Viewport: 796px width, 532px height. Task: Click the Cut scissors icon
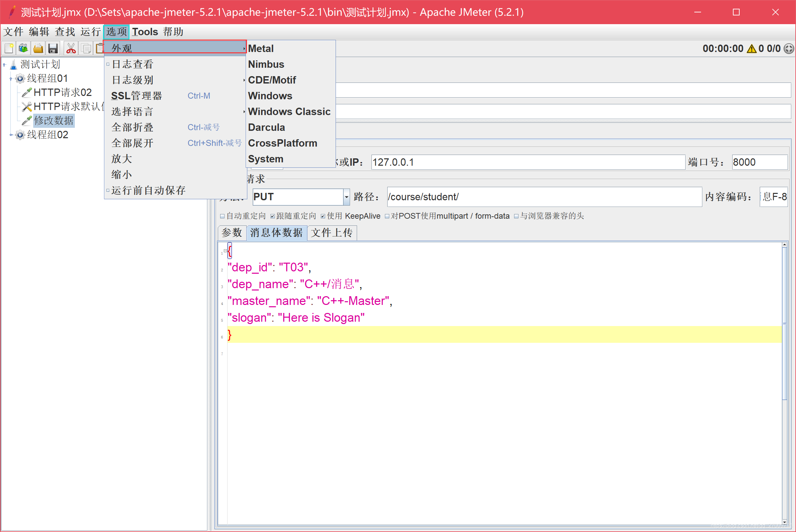(71, 49)
